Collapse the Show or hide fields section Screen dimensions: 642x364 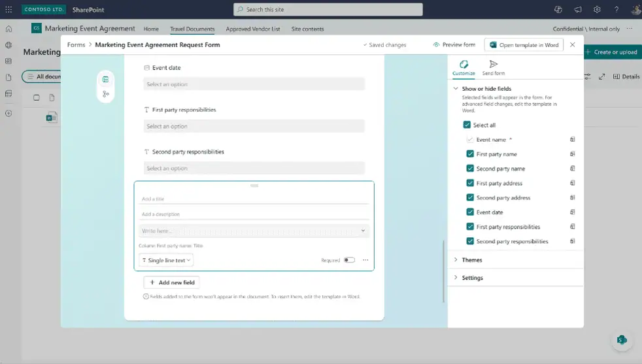click(x=456, y=88)
